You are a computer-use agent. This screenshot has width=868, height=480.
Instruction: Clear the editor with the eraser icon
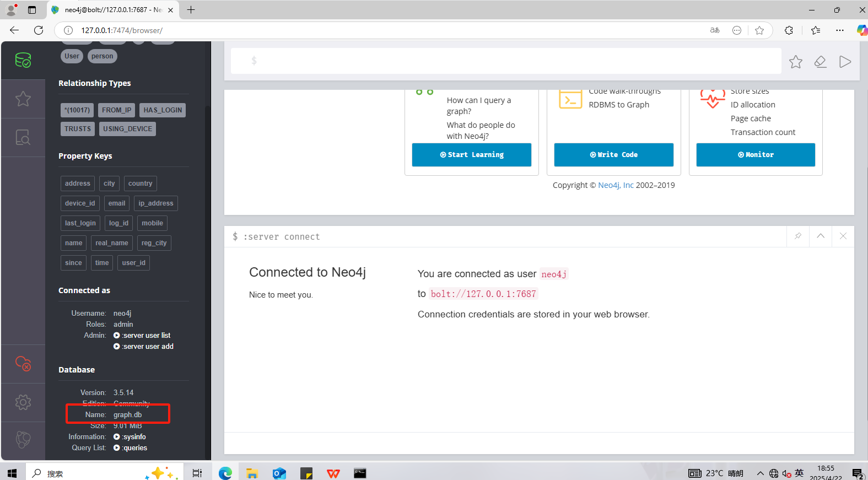point(820,62)
